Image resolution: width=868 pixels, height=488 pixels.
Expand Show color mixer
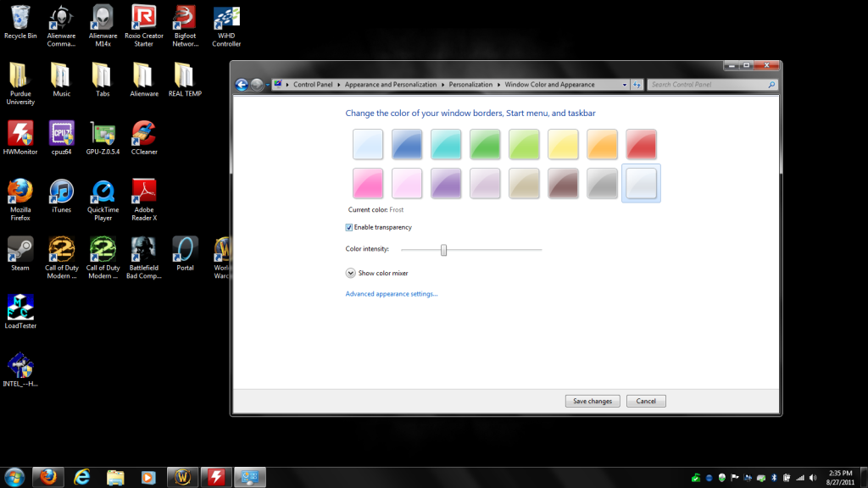pyautogui.click(x=350, y=273)
